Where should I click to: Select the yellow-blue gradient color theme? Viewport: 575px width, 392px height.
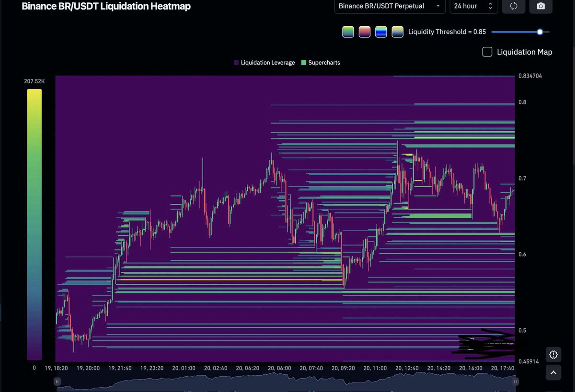pos(397,32)
